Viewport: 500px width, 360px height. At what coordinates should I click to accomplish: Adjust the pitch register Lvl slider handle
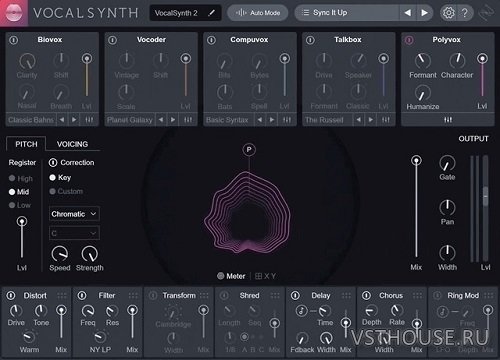[x=22, y=221]
